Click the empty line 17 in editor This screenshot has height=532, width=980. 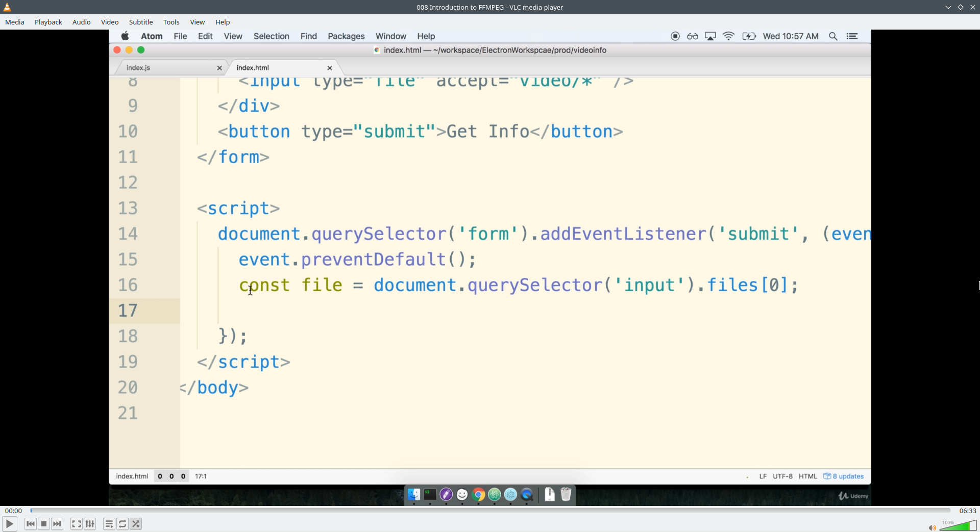(526, 311)
